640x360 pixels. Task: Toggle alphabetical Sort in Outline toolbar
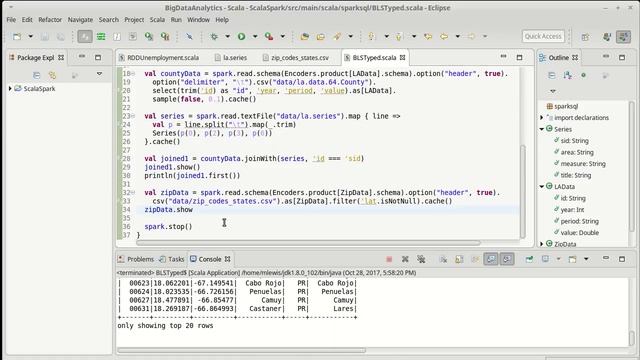567,75
